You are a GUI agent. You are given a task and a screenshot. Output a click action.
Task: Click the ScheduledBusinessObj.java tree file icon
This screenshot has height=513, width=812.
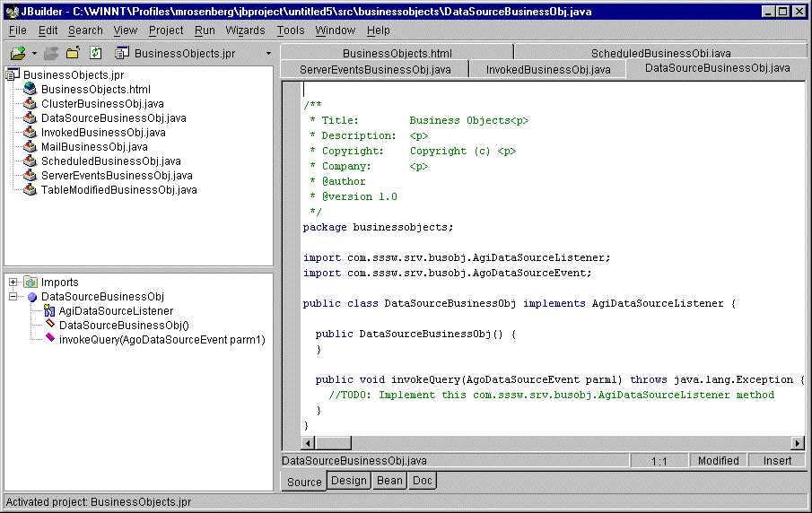click(x=30, y=161)
